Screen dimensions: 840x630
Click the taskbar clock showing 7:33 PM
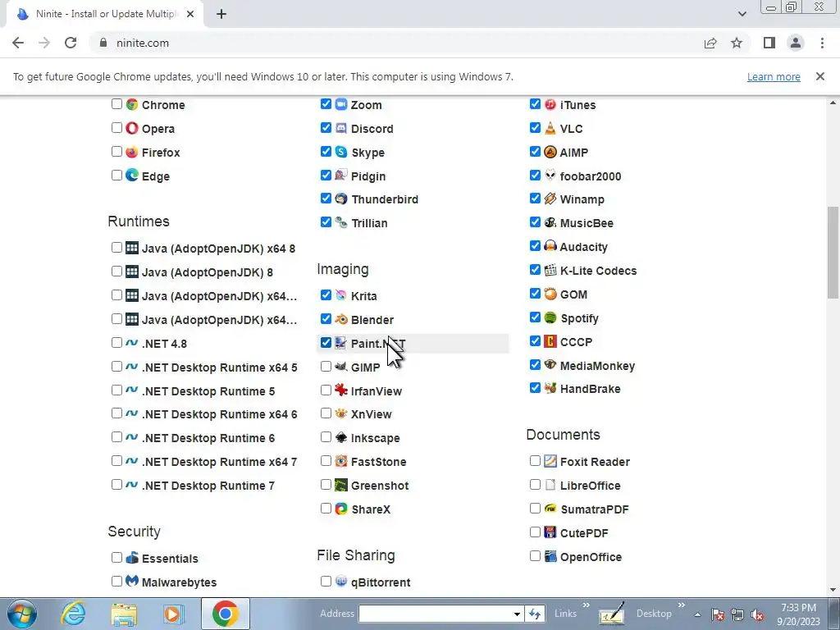(799, 614)
